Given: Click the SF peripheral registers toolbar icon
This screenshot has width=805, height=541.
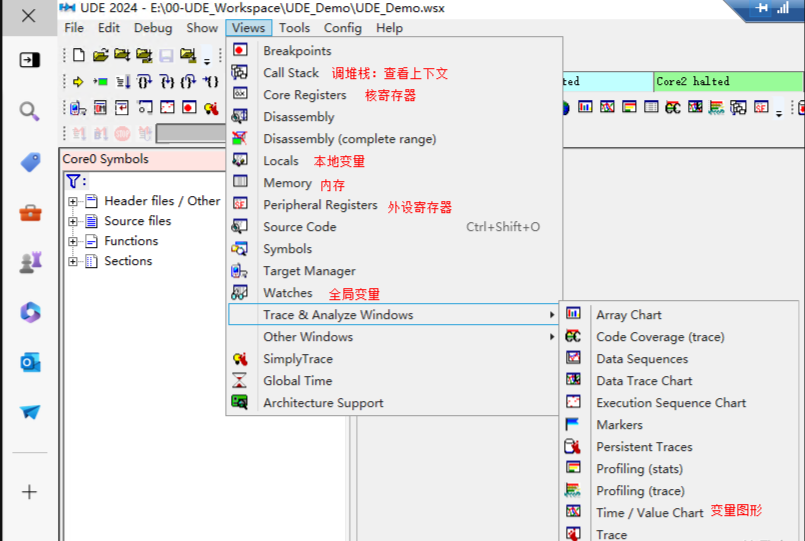Looking at the screenshot, I should [x=761, y=107].
